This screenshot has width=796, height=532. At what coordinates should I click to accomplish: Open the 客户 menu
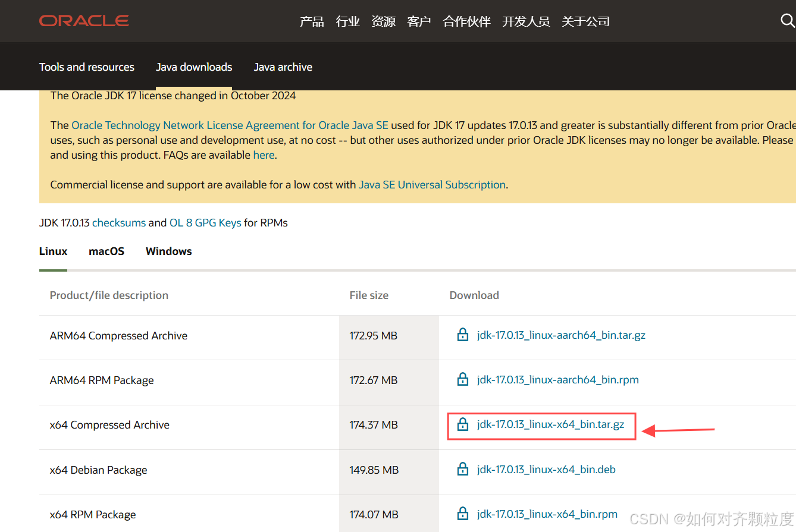(x=419, y=21)
